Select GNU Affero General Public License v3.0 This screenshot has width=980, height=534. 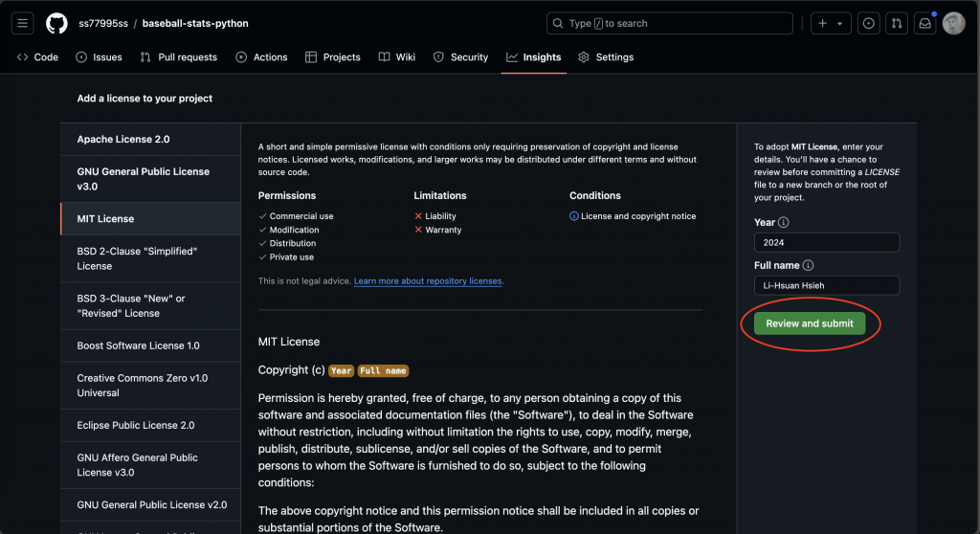150,464
